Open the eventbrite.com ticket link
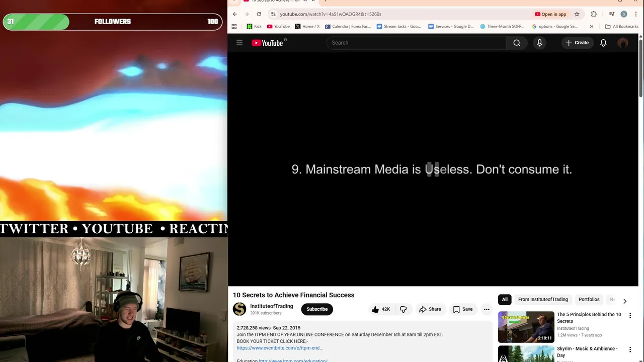 pyautogui.click(x=280, y=348)
